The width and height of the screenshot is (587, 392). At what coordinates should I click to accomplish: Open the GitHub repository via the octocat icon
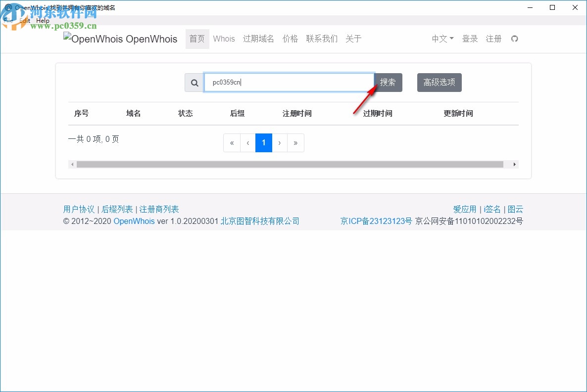tap(515, 39)
